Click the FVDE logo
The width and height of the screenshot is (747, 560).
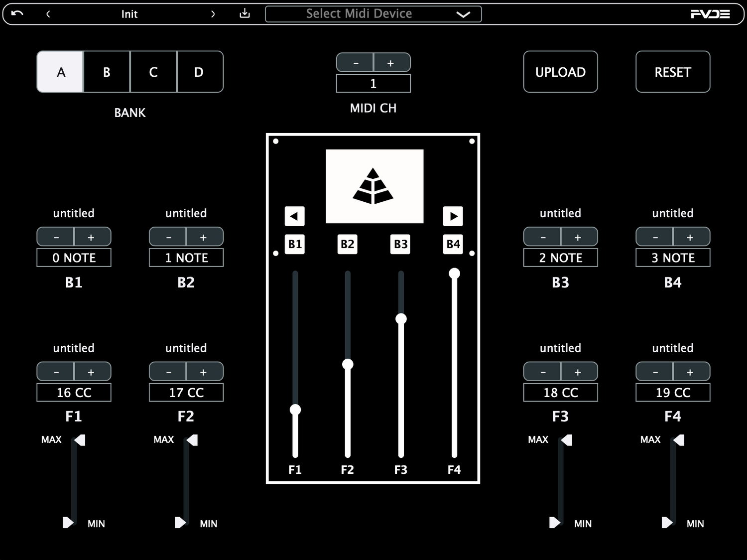(x=710, y=14)
